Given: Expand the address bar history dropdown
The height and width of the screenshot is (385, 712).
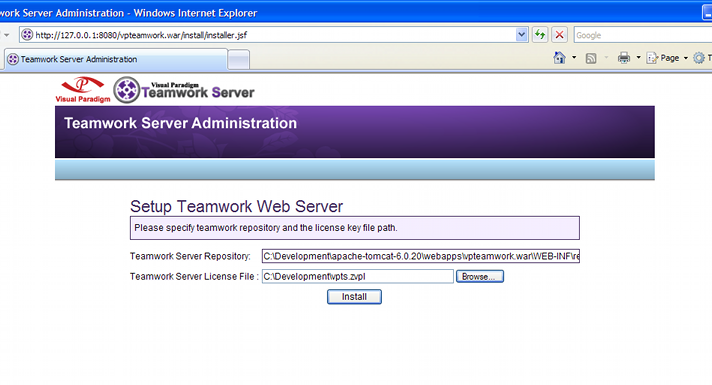Looking at the screenshot, I should pos(521,35).
